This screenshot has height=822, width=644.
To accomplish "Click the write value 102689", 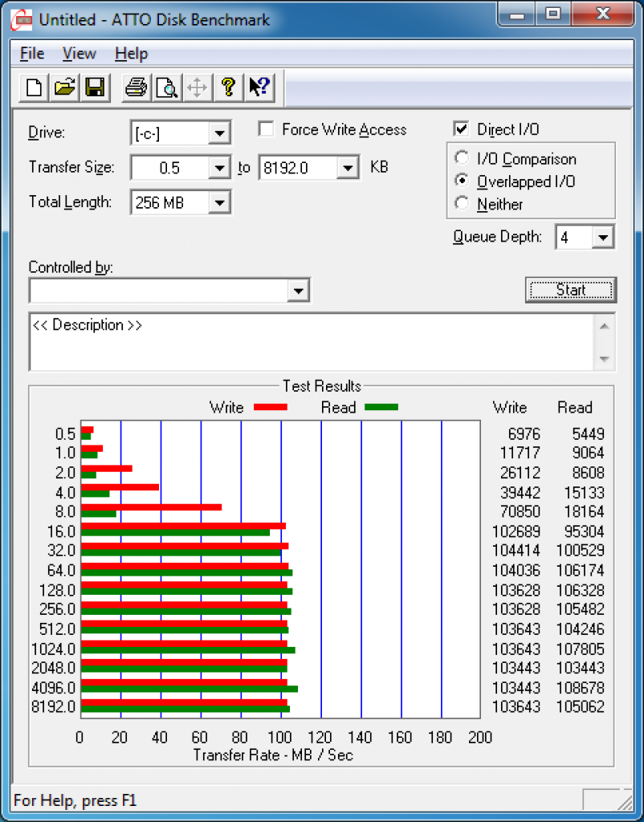I will point(516,531).
